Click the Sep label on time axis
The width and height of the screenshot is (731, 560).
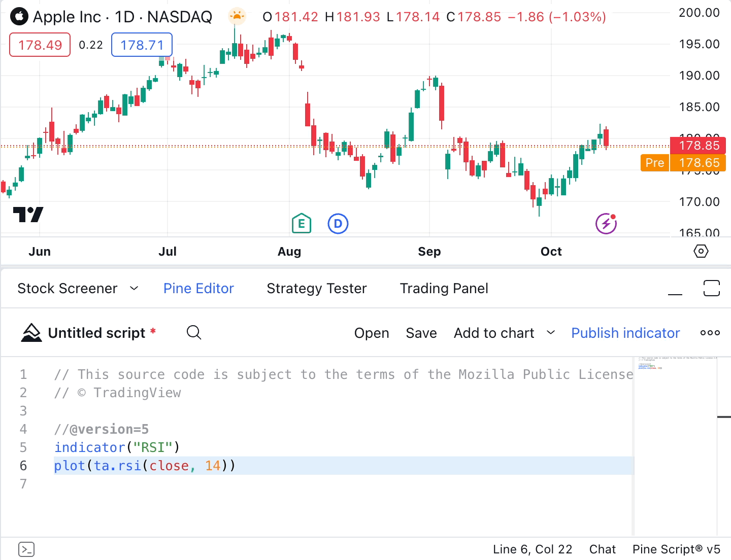coord(429,252)
